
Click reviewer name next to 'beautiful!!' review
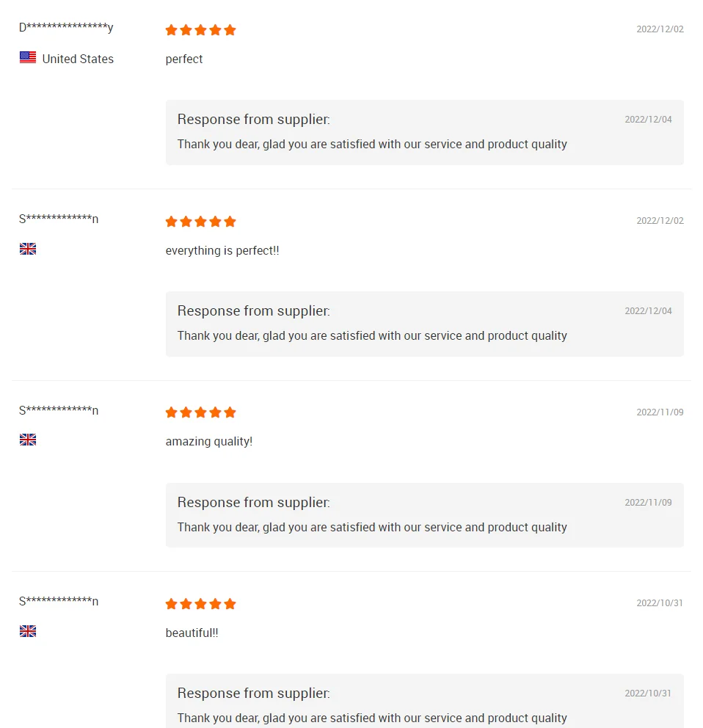[59, 602]
